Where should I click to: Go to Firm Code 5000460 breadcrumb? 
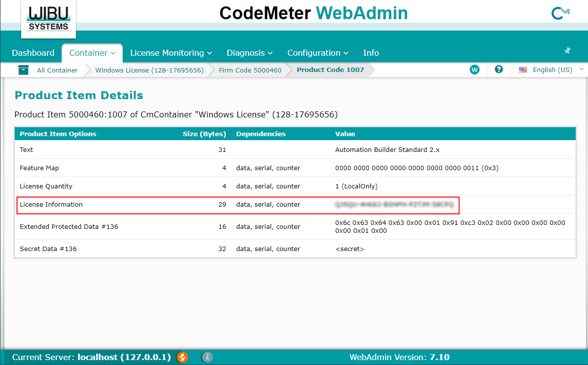pos(250,70)
